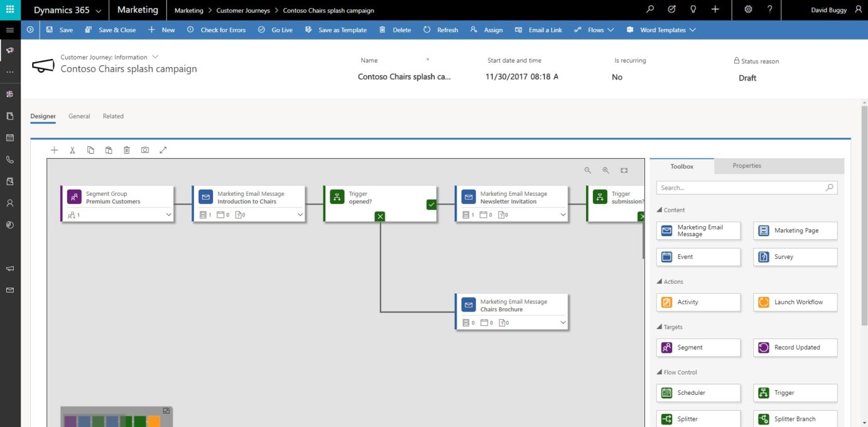The height and width of the screenshot is (427, 868).
Task: Copy tile using designer copy icon
Action: [x=90, y=150]
